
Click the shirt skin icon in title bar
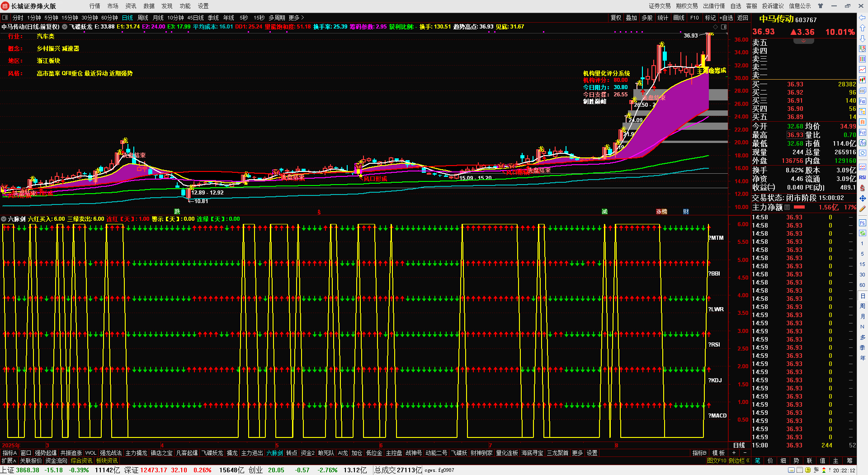click(821, 6)
